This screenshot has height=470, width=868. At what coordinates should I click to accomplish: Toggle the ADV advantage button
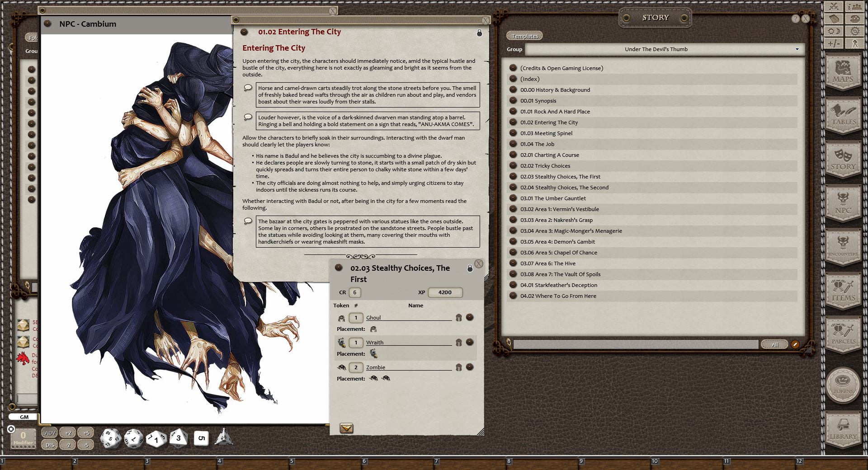pyautogui.click(x=50, y=433)
